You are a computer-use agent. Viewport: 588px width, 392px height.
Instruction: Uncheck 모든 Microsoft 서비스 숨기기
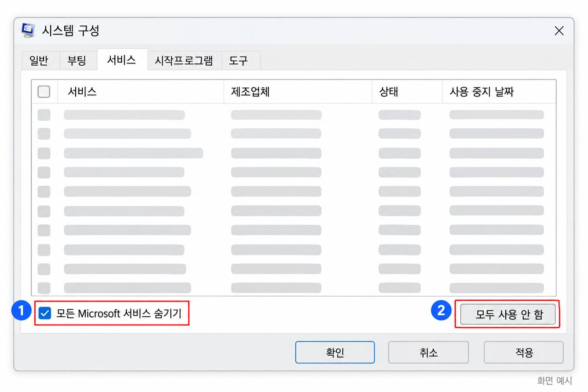tap(45, 313)
